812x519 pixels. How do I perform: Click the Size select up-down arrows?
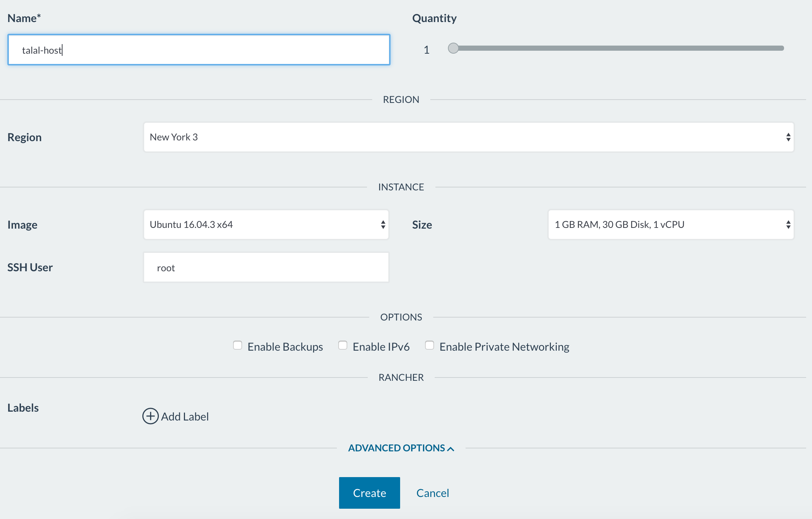[788, 225]
